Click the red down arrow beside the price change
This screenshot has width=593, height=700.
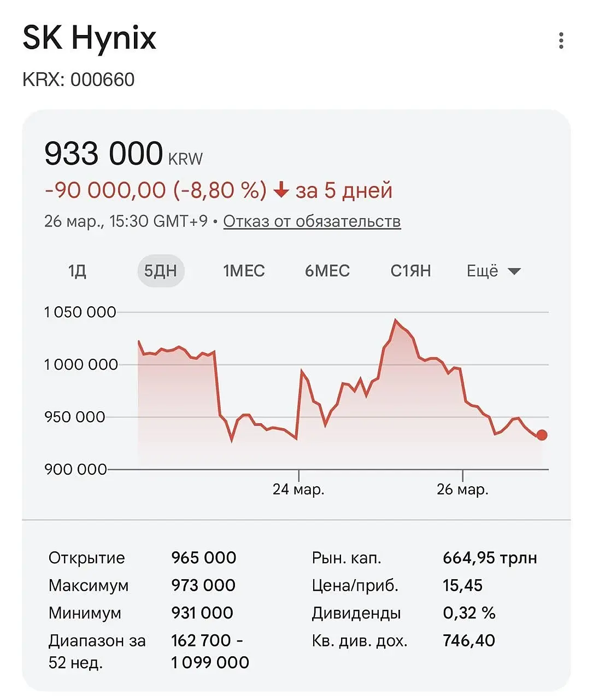(281, 190)
